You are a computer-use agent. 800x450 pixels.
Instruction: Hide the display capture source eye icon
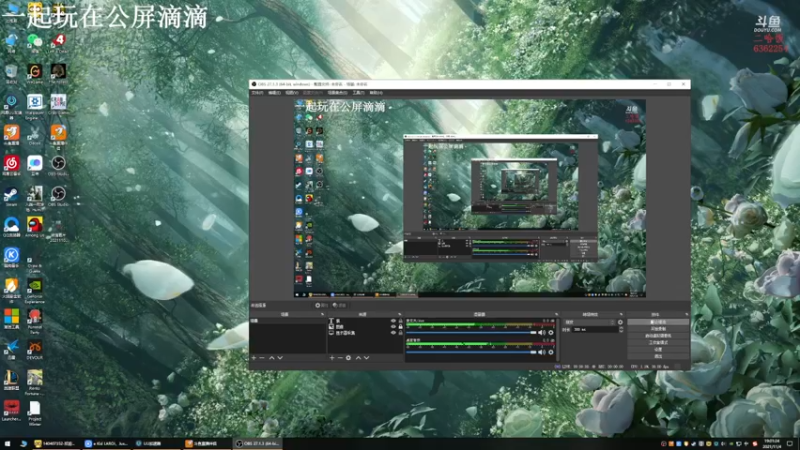pyautogui.click(x=393, y=333)
